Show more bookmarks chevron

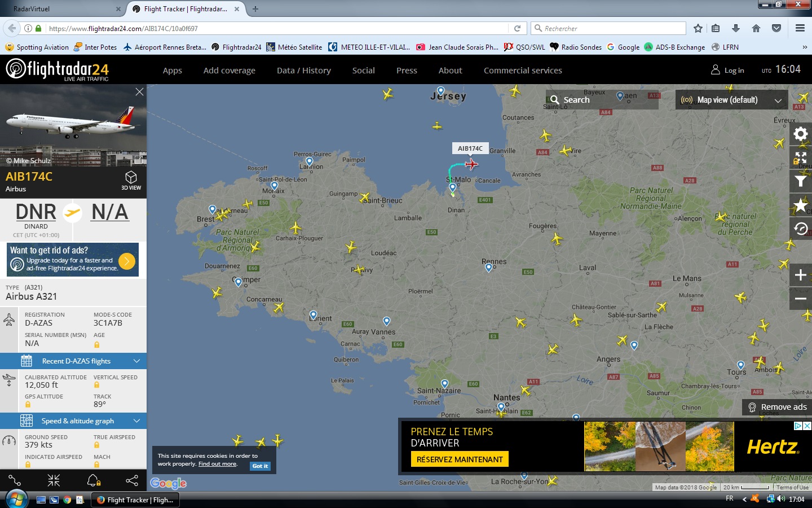pos(805,47)
